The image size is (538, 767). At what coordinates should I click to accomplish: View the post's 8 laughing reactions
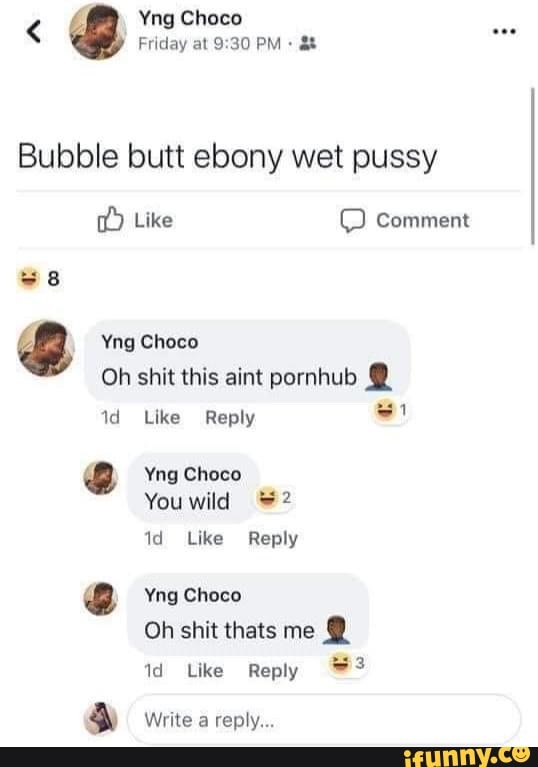tap(38, 278)
